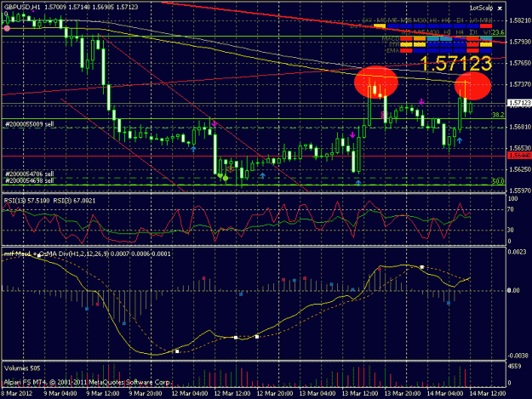Click the white square marker at MACD peak
This screenshot has width=532, height=399.
point(422,267)
